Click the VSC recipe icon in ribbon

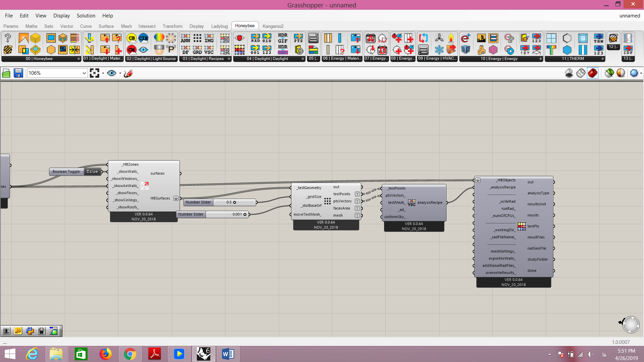tap(209, 50)
